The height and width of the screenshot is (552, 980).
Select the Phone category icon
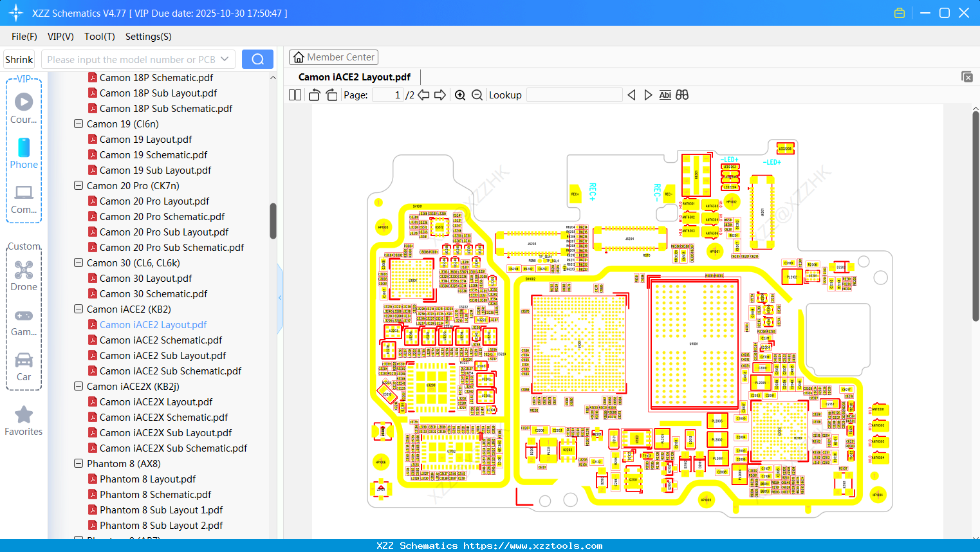(24, 153)
